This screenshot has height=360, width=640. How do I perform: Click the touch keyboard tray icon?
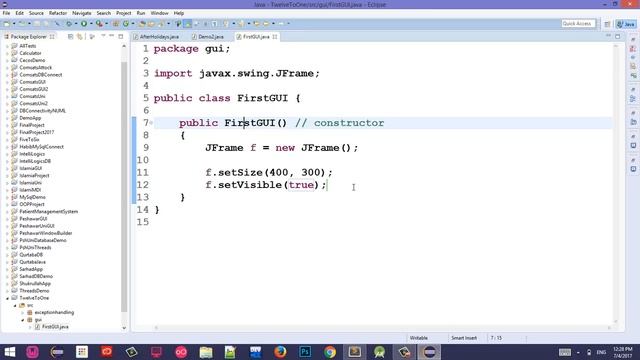(x=565, y=352)
